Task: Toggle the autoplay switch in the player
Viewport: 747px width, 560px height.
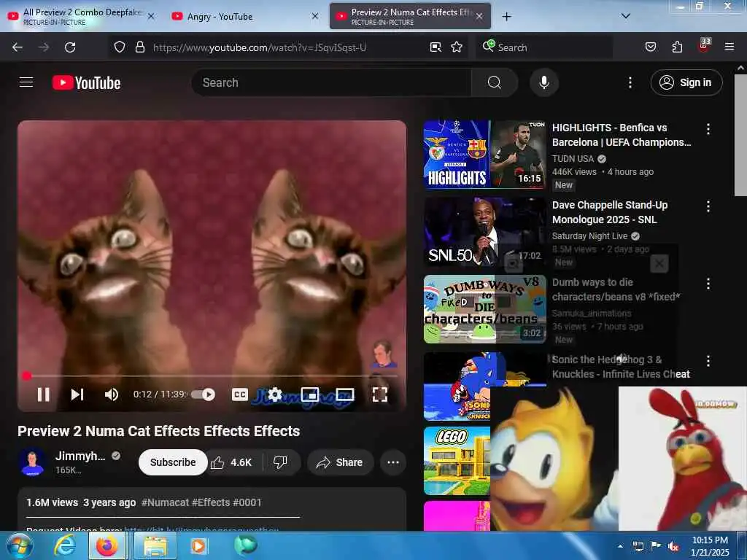Action: coord(204,394)
